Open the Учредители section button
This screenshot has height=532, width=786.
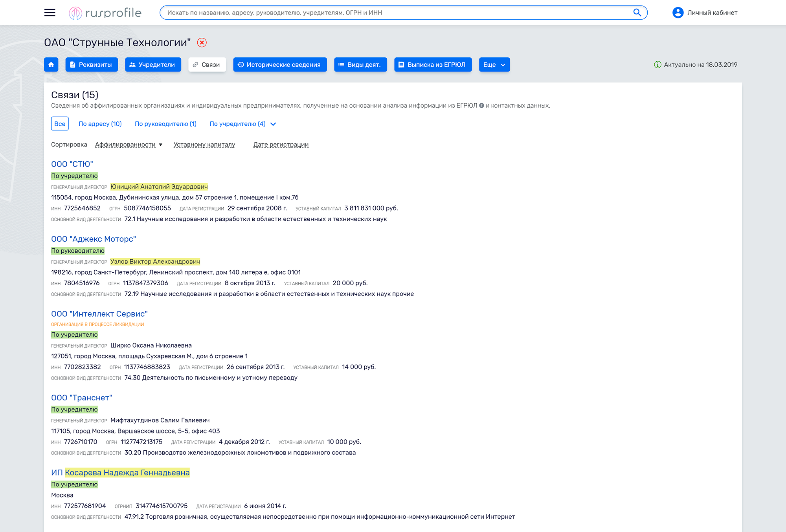(x=153, y=64)
